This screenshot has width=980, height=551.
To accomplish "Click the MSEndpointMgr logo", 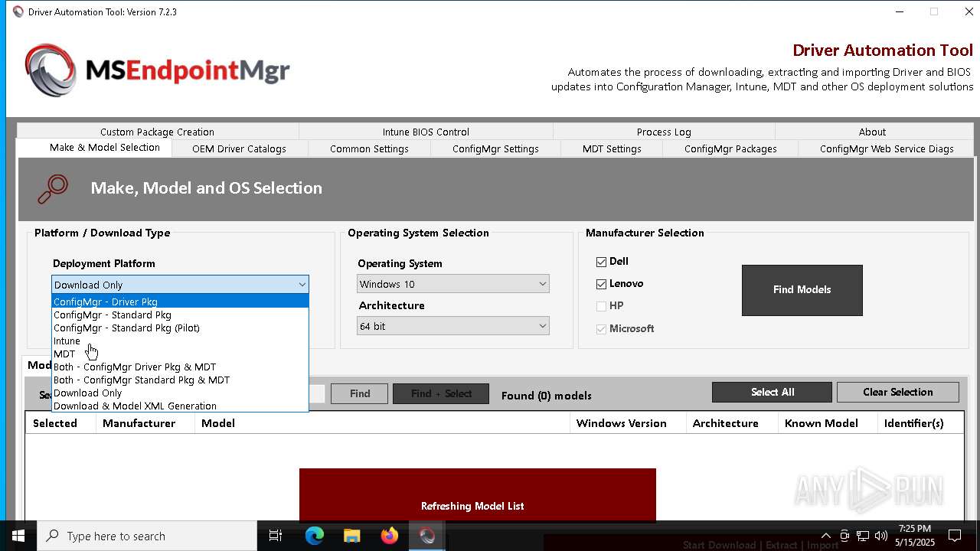I will click(x=157, y=70).
